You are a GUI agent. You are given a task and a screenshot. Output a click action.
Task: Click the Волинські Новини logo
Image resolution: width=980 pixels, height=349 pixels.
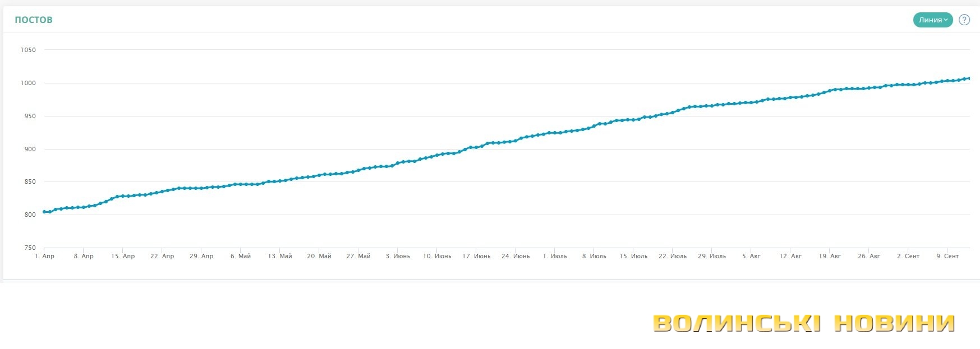click(x=804, y=324)
